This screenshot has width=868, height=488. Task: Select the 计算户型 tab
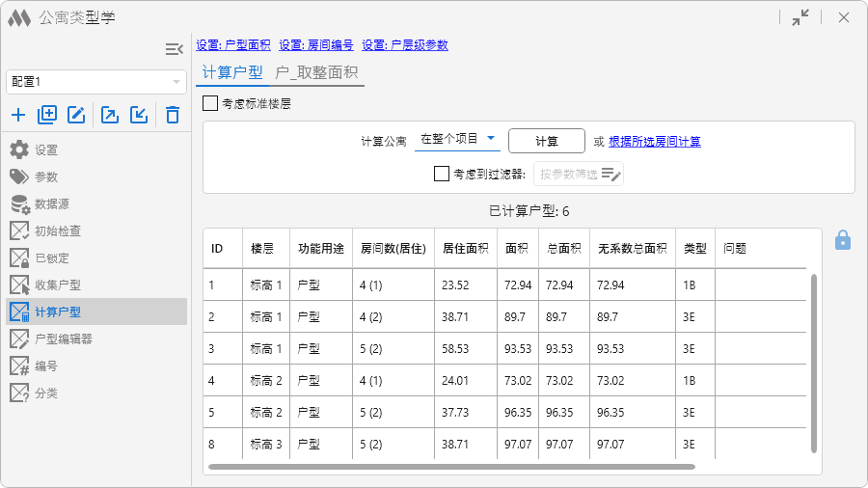[231, 72]
